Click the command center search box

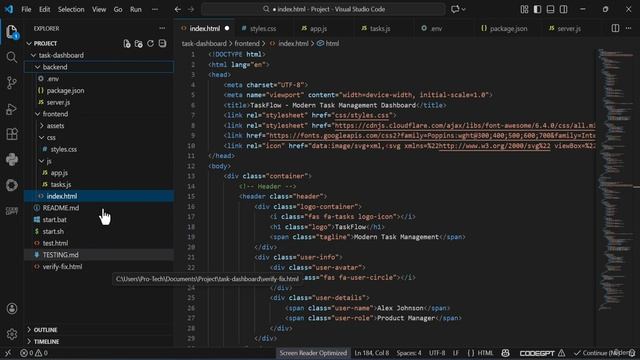click(323, 9)
